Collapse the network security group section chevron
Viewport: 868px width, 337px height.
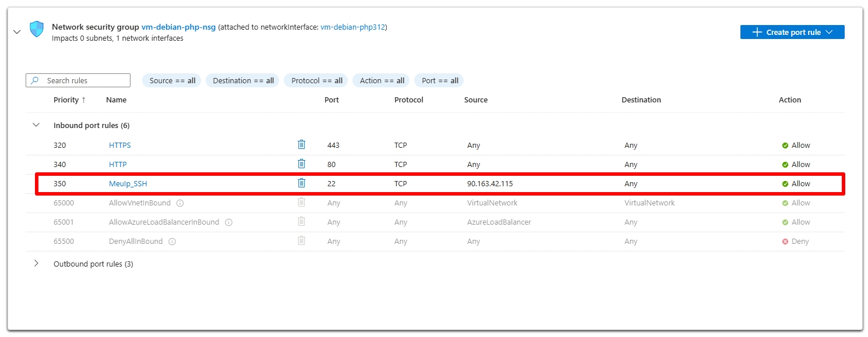point(17,32)
